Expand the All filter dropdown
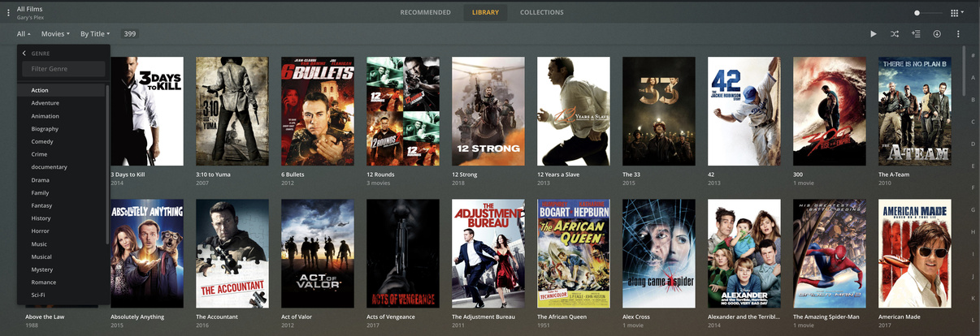This screenshot has width=980, height=336. pyautogui.click(x=24, y=34)
